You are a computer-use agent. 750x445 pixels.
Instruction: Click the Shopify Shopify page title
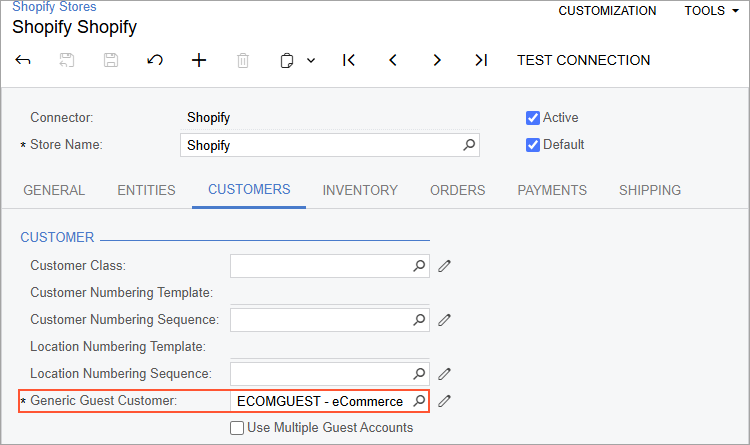pyautogui.click(x=75, y=27)
